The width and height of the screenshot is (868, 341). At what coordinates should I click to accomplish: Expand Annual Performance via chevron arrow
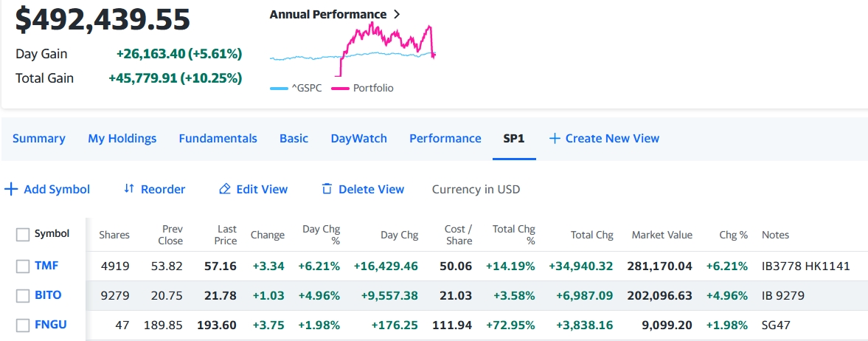(x=397, y=15)
